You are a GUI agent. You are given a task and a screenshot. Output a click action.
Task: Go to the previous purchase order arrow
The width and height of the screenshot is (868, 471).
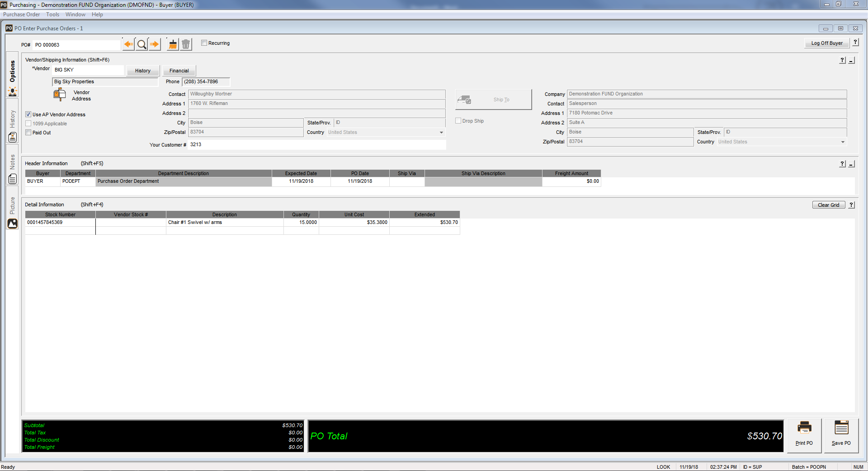coord(128,44)
